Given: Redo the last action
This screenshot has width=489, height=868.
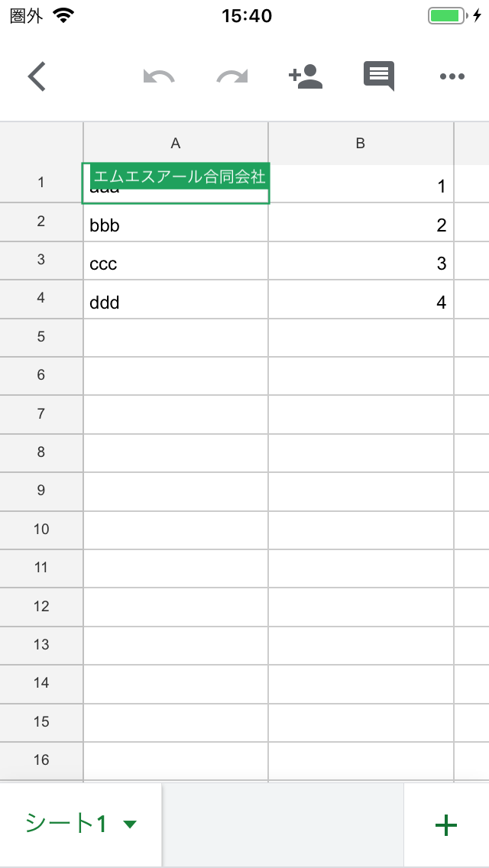Looking at the screenshot, I should pyautogui.click(x=231, y=76).
